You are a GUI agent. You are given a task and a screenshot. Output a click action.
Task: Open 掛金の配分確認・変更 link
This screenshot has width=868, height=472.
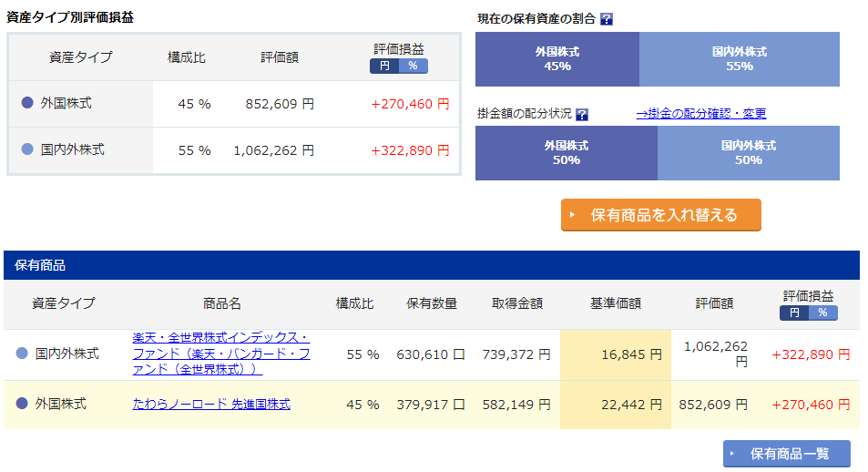tap(700, 114)
